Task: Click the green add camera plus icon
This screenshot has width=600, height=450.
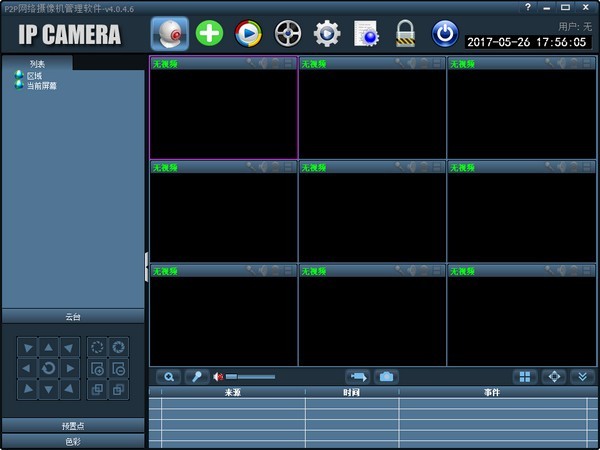Action: tap(209, 34)
